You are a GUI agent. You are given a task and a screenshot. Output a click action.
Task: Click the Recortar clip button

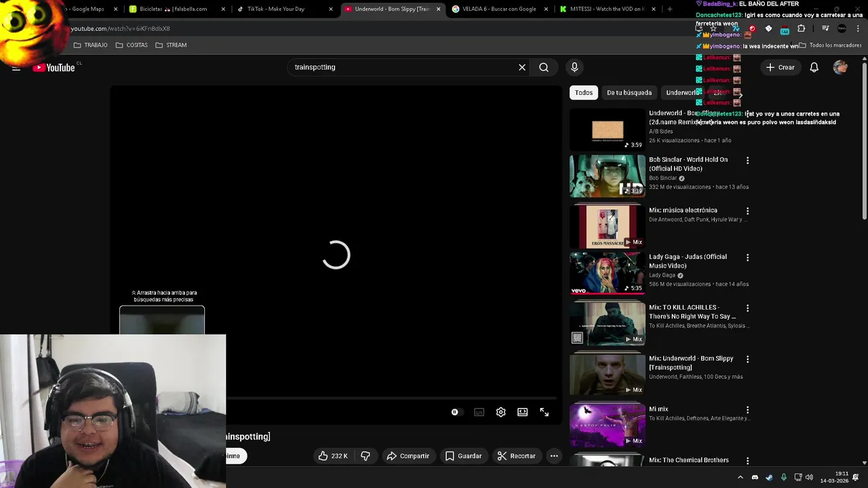[516, 456]
